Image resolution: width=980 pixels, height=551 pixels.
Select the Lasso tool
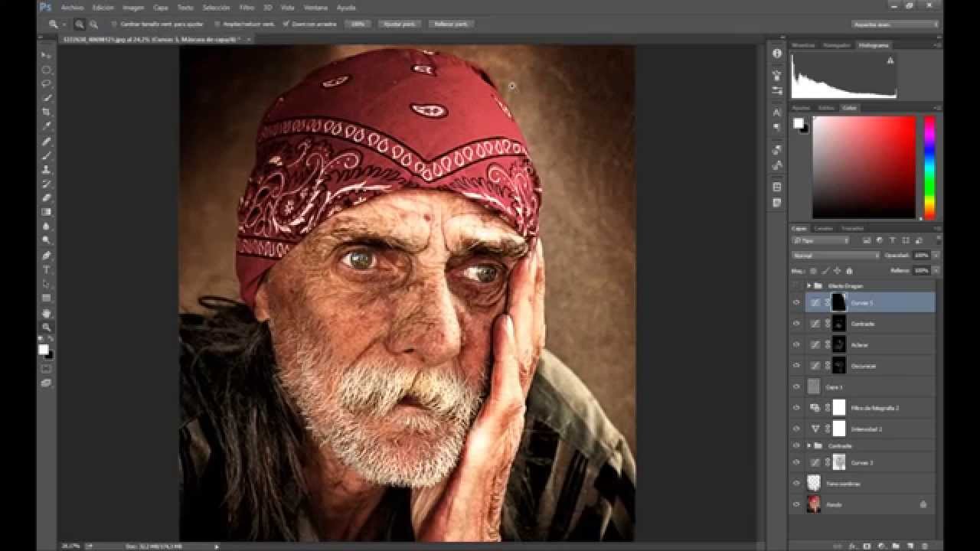pos(46,83)
